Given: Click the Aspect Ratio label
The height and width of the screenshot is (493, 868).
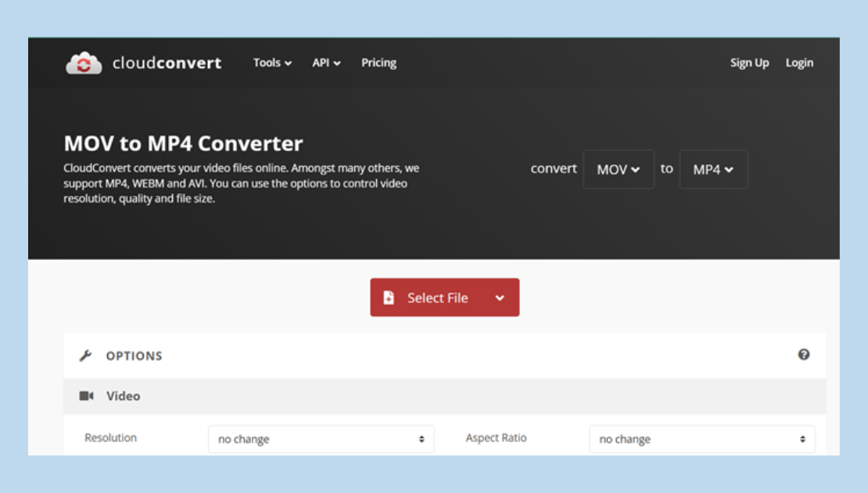Looking at the screenshot, I should [x=496, y=437].
